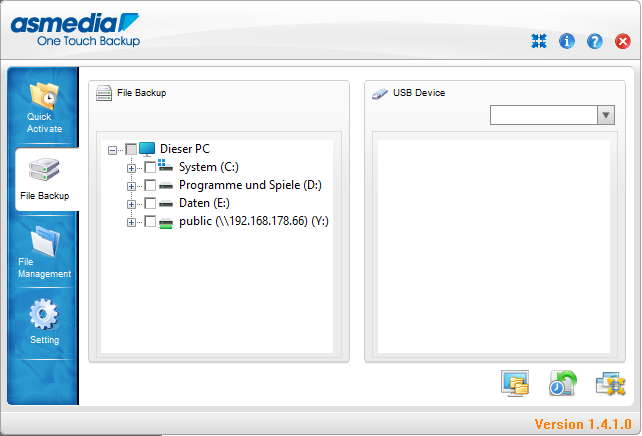642x436 pixels.
Task: Select the System (C:) label
Action: pyautogui.click(x=209, y=167)
